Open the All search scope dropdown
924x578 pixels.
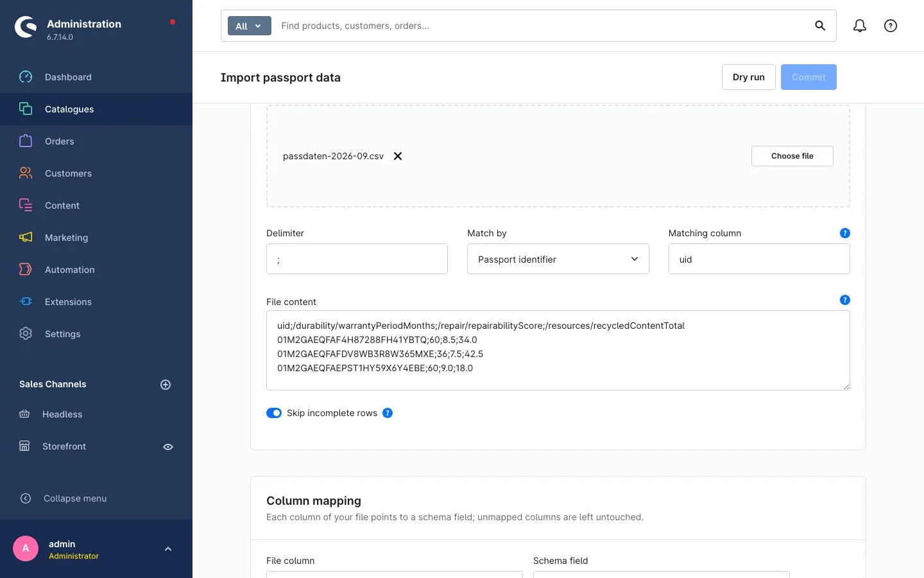tap(250, 26)
